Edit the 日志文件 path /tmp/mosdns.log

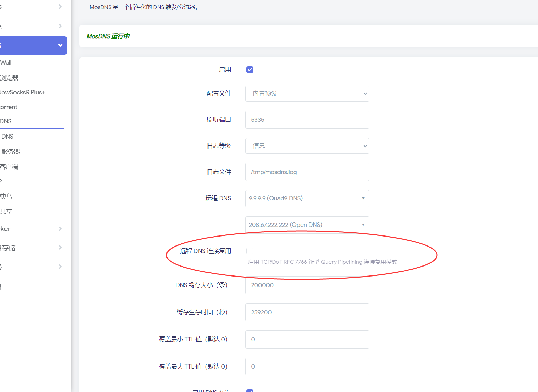coord(307,172)
